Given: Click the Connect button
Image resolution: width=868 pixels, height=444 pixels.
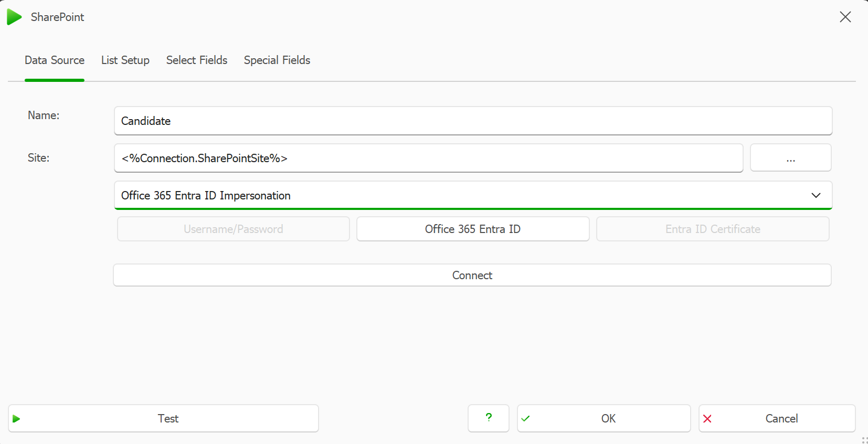Looking at the screenshot, I should pyautogui.click(x=472, y=275).
